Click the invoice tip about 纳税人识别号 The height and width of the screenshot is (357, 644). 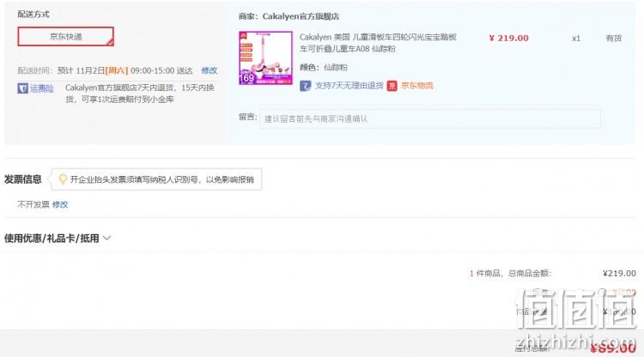161,179
